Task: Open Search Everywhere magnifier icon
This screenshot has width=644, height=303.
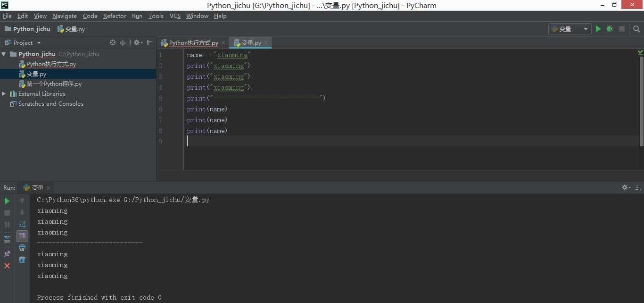Action: click(x=636, y=29)
